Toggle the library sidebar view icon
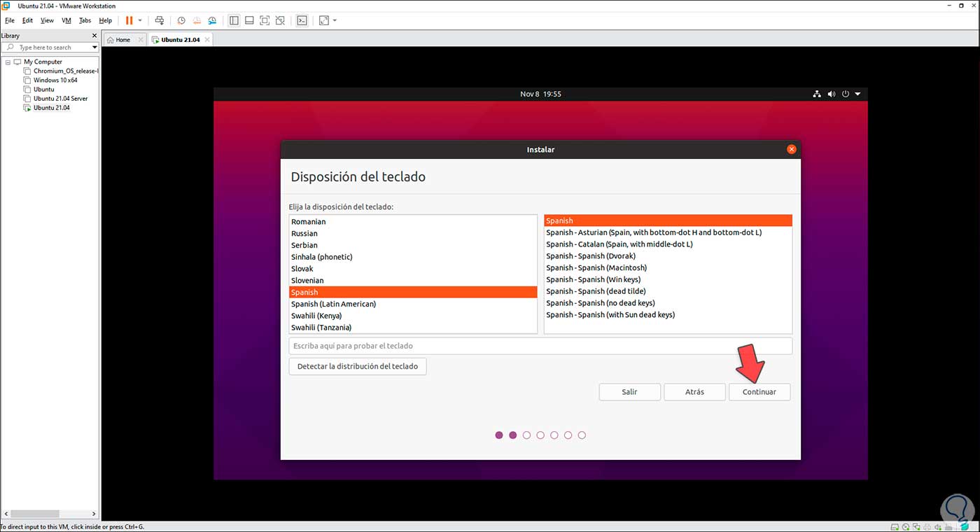The width and height of the screenshot is (980, 532). pos(234,20)
